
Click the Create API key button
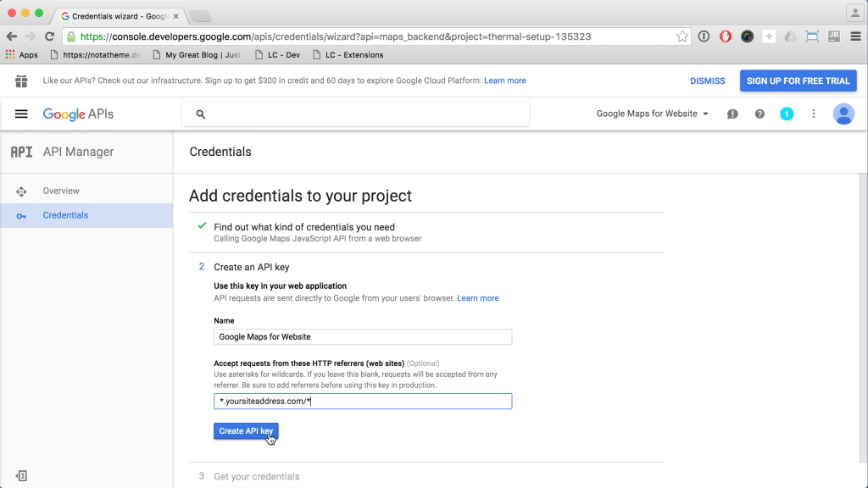tap(246, 431)
